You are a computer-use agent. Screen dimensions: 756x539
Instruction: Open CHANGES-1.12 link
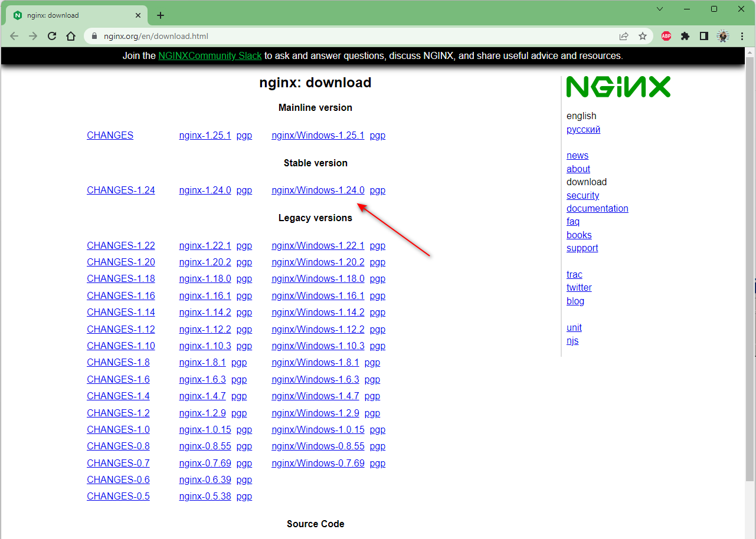pyautogui.click(x=121, y=329)
